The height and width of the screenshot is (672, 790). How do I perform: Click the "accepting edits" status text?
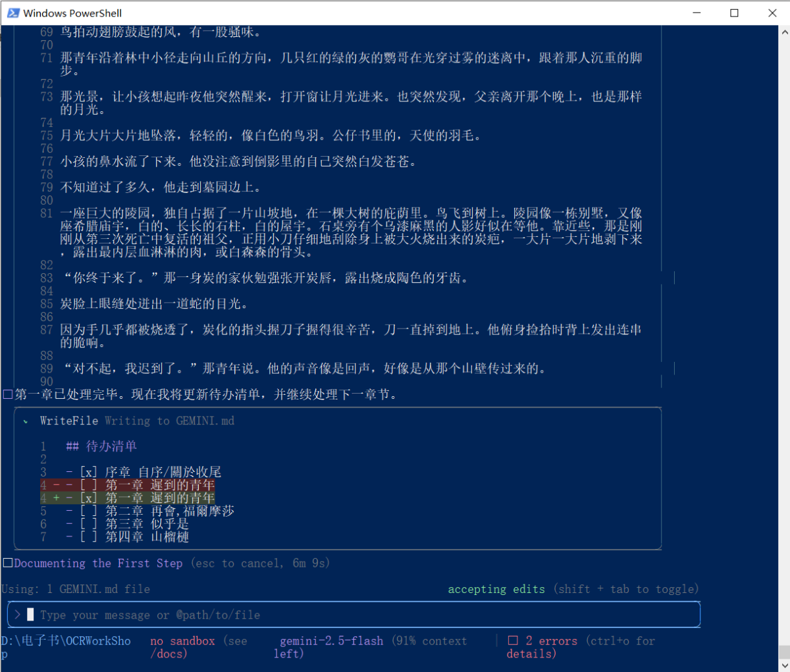[496, 589]
